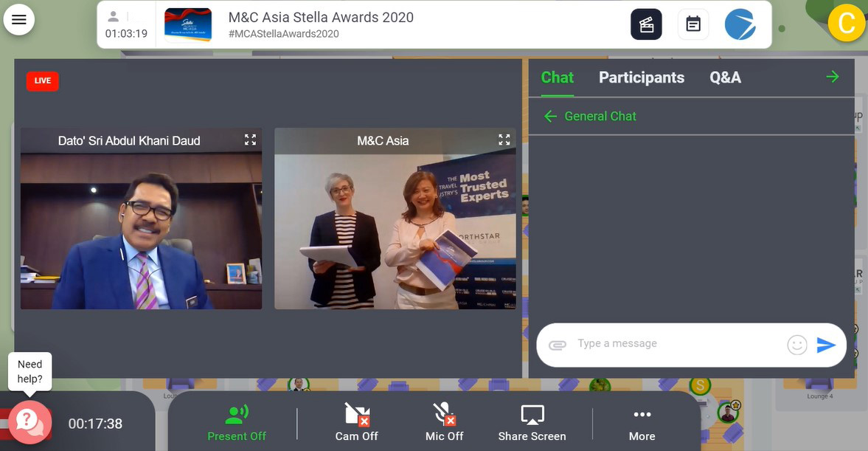Start Share Screen
Screen dimensions: 868x451
click(532, 423)
